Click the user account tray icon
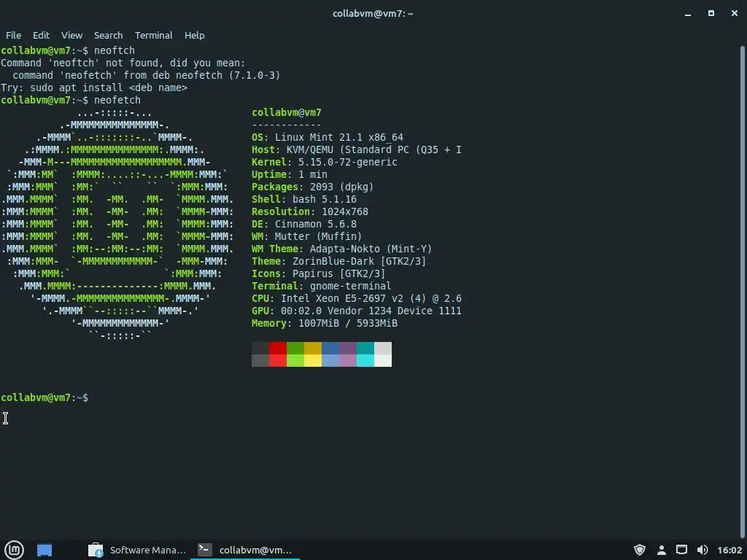Screen dimensions: 747x560 (661, 550)
